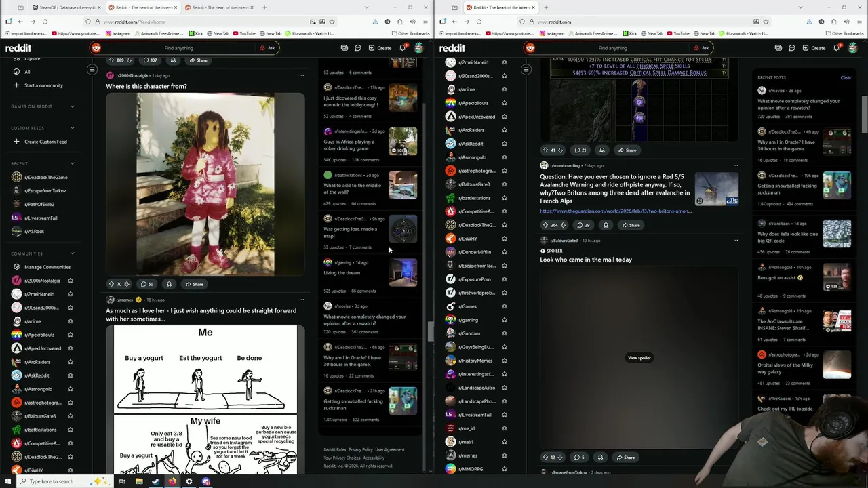Click View spoiler on mail post
This screenshot has height=488, width=868.
639,358
